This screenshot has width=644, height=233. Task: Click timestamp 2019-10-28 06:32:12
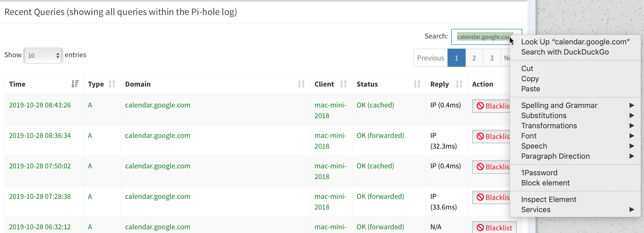point(40,227)
